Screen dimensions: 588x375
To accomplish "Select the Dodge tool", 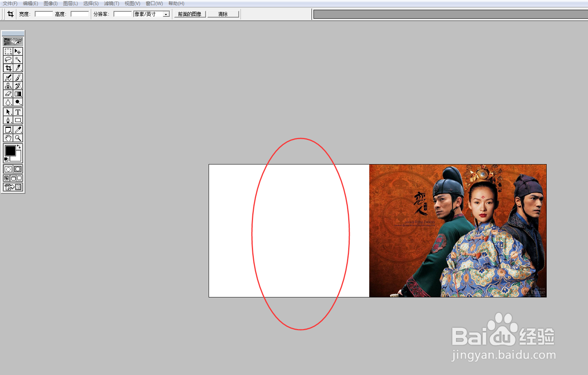I will 18,102.
